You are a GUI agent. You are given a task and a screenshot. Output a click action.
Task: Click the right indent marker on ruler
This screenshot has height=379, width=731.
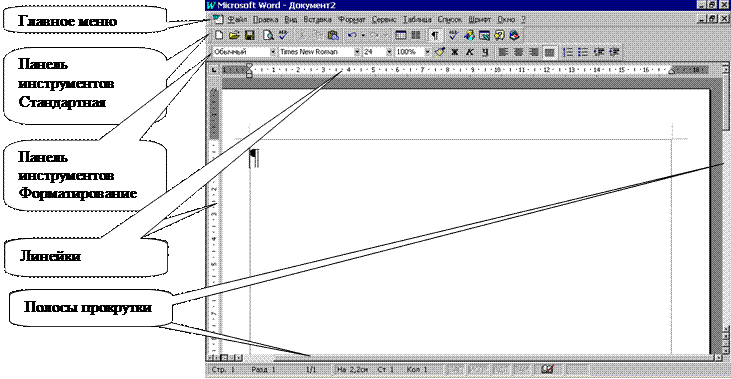click(x=672, y=71)
